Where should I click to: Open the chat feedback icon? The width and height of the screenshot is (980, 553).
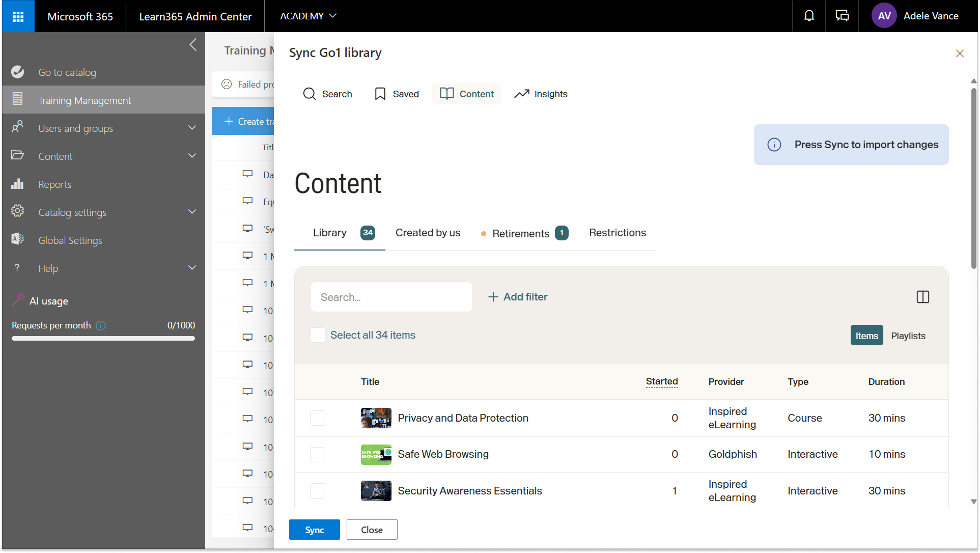click(842, 16)
